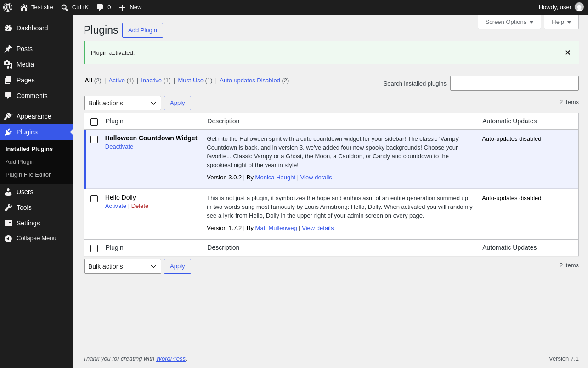Click the Tools wrench icon
Screen dimensions: 588x368
coord(8,207)
